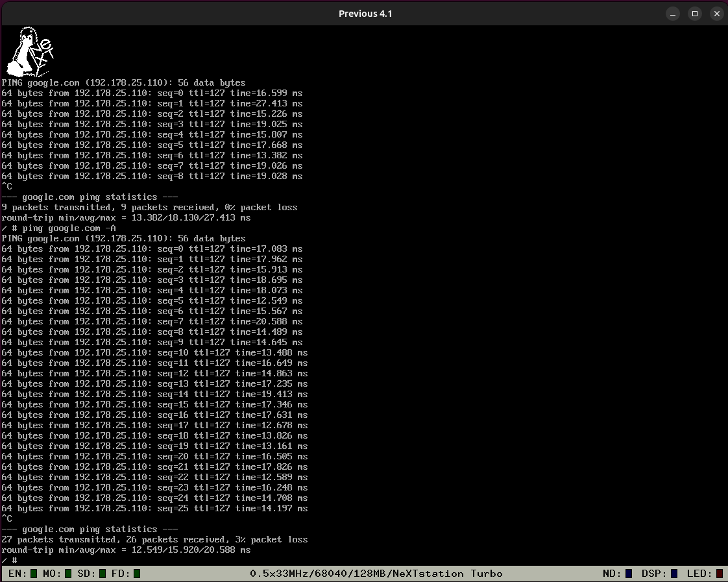The height and width of the screenshot is (582, 728).
Task: Click the seq=13 line with time=17.235 ms
Action: pyautogui.click(x=154, y=384)
